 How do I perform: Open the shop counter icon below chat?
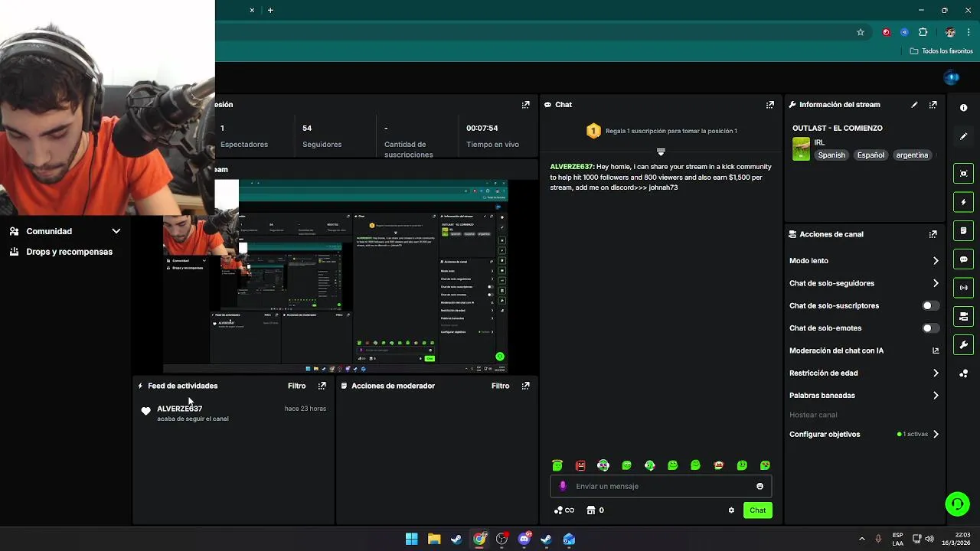(x=595, y=510)
